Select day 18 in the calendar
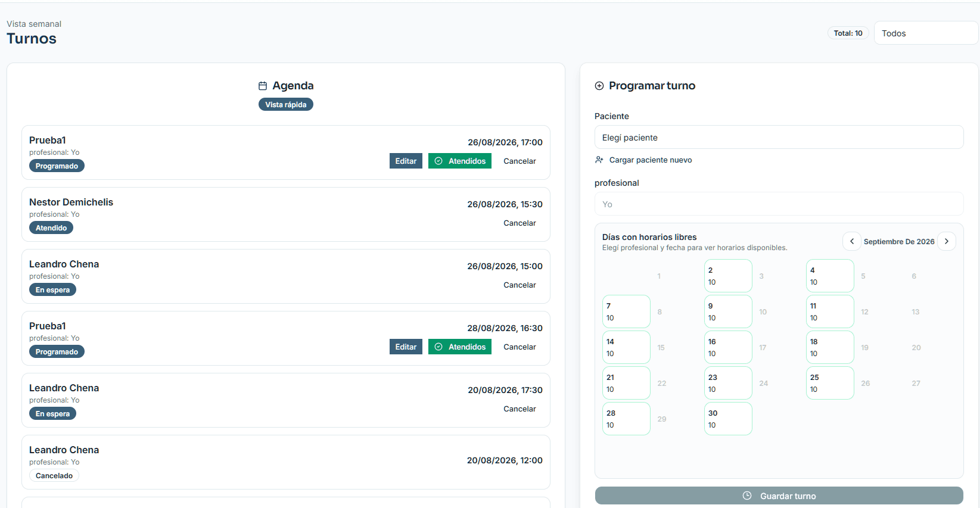The width and height of the screenshot is (980, 508). tap(830, 347)
